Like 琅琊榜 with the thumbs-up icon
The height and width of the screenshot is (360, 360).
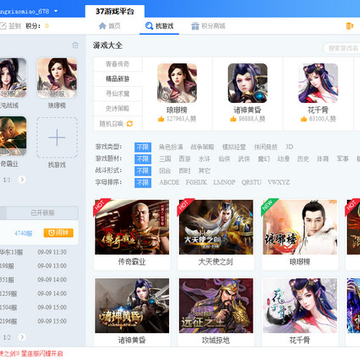[x=161, y=119]
